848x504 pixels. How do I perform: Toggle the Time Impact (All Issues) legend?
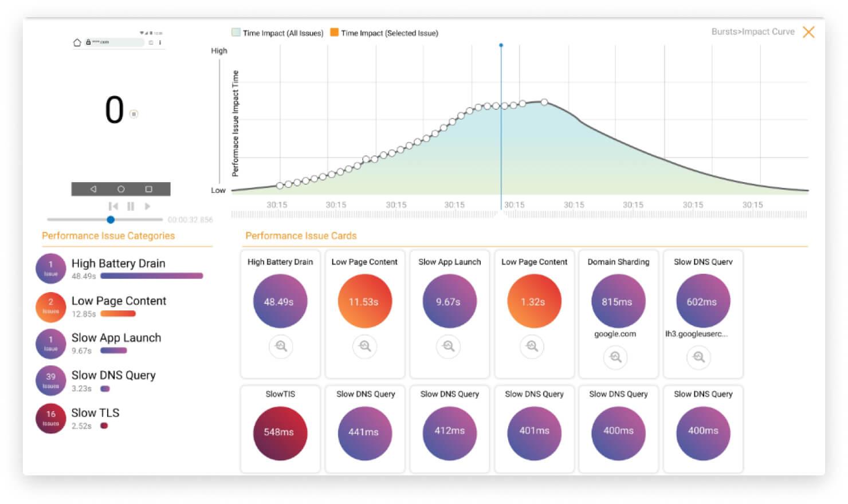pyautogui.click(x=235, y=33)
